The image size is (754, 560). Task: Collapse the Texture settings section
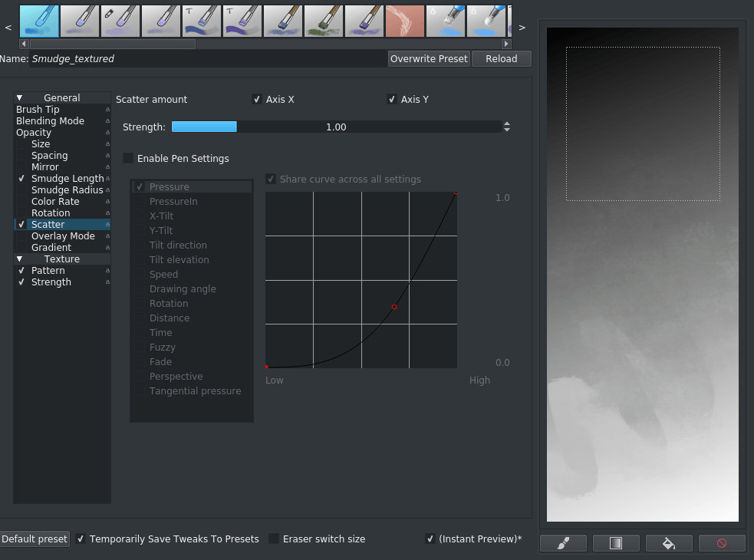(x=18, y=259)
